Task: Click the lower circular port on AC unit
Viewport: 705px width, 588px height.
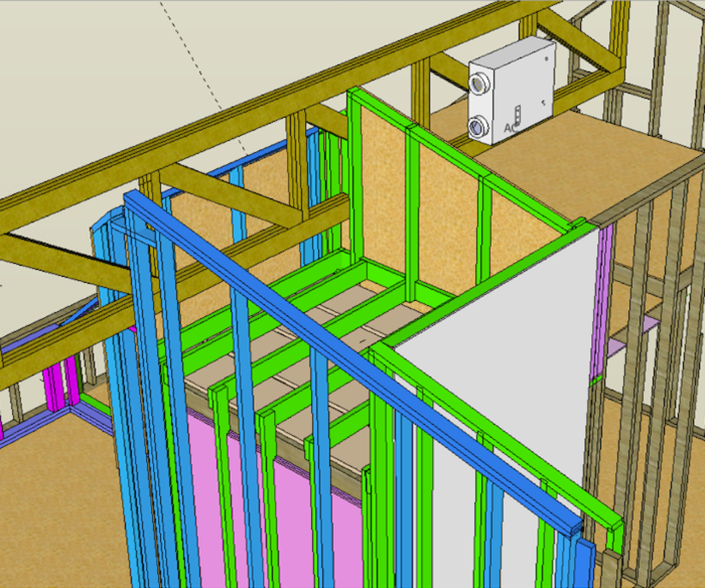Action: (x=477, y=126)
